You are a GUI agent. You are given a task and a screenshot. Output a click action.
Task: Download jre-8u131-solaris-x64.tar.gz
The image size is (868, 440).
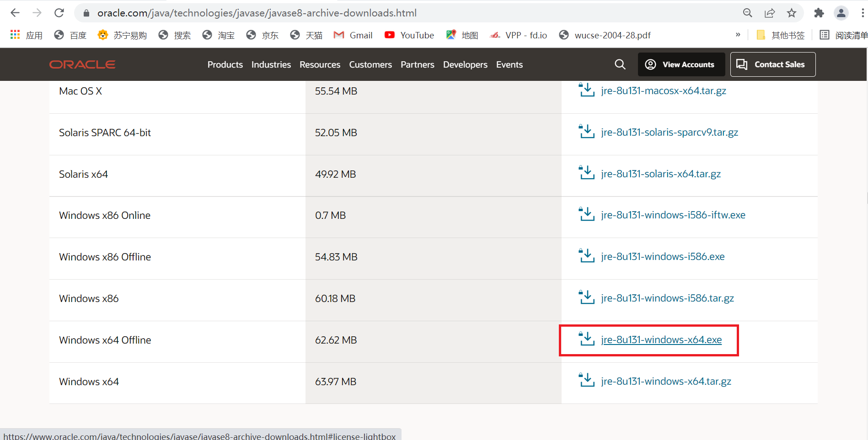[x=660, y=174]
